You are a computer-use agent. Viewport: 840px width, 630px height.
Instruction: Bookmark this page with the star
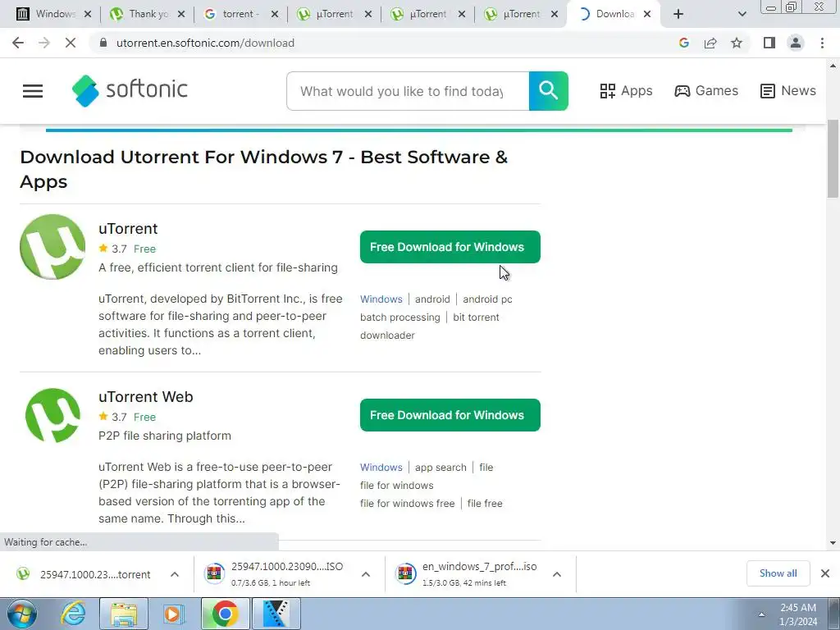pos(737,43)
